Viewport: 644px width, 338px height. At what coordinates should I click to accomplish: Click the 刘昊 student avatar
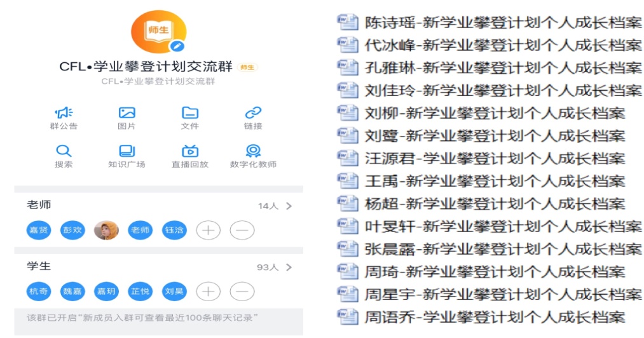pos(174,292)
